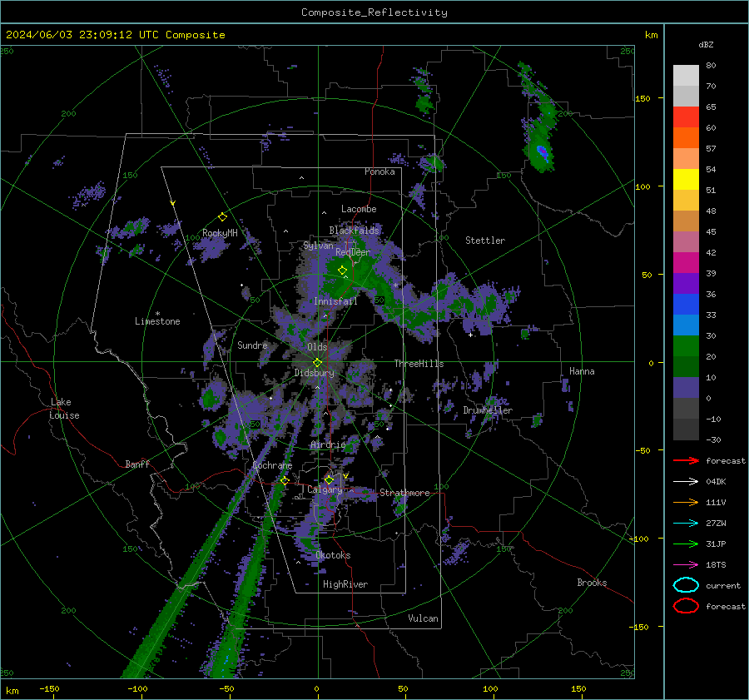Screen dimensions: 749x700
Task: Click the HighRiver town label
Action: click(345, 584)
